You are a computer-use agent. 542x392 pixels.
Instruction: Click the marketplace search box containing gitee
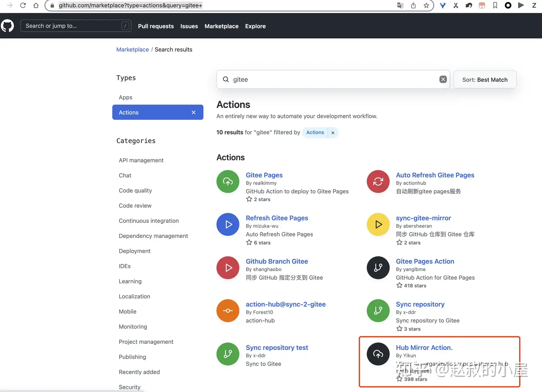[333, 79]
